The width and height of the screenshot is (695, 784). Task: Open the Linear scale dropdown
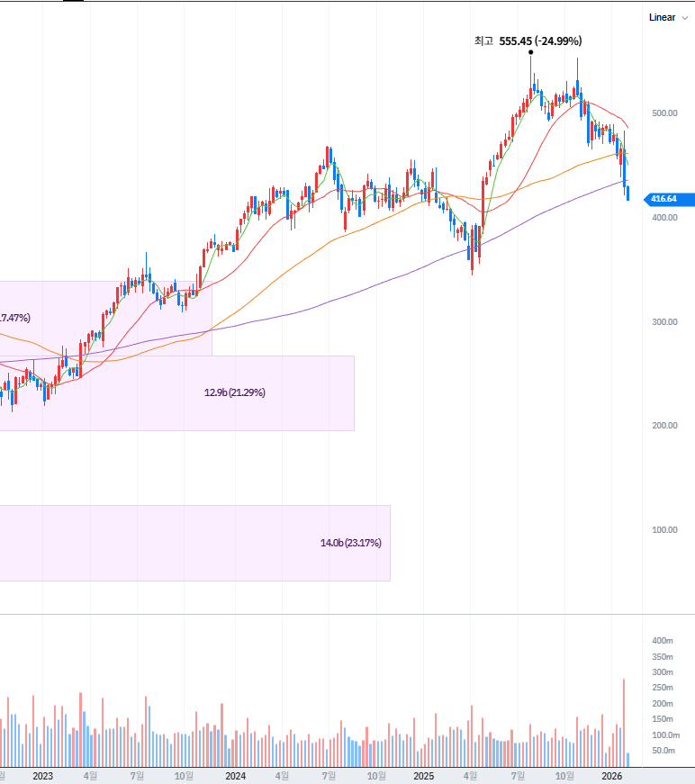pyautogui.click(x=667, y=18)
